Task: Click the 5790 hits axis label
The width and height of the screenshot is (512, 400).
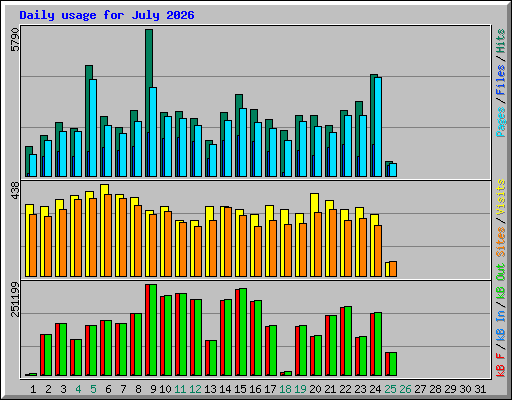Action: point(15,40)
